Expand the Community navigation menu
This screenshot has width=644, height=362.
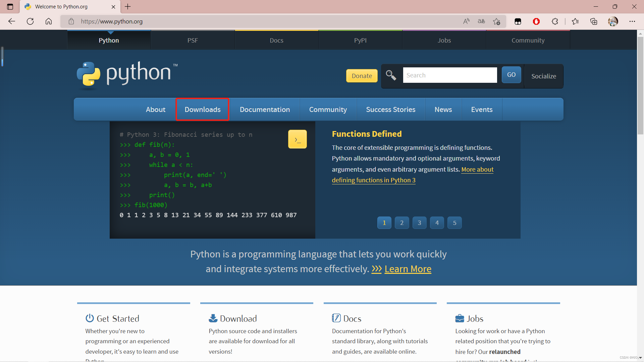tap(328, 109)
